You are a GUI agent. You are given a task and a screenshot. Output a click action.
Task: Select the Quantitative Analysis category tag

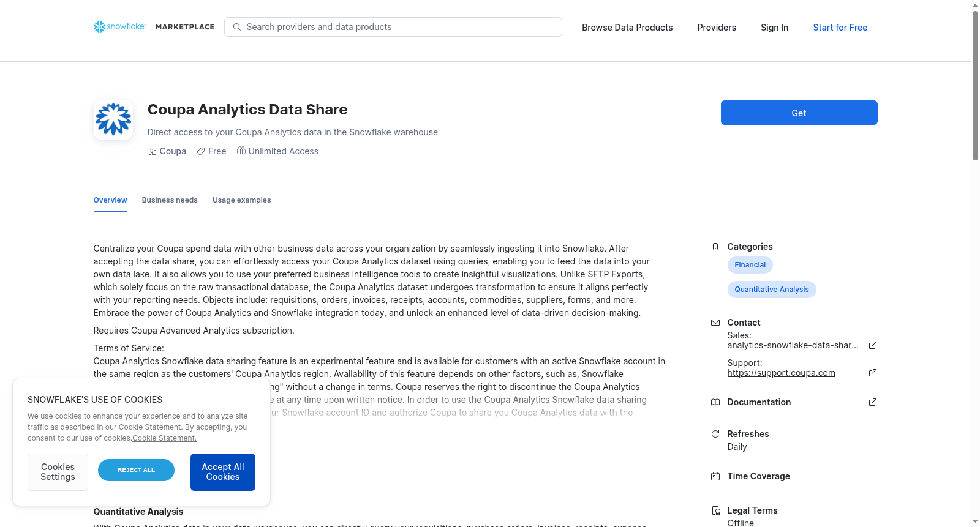click(771, 290)
